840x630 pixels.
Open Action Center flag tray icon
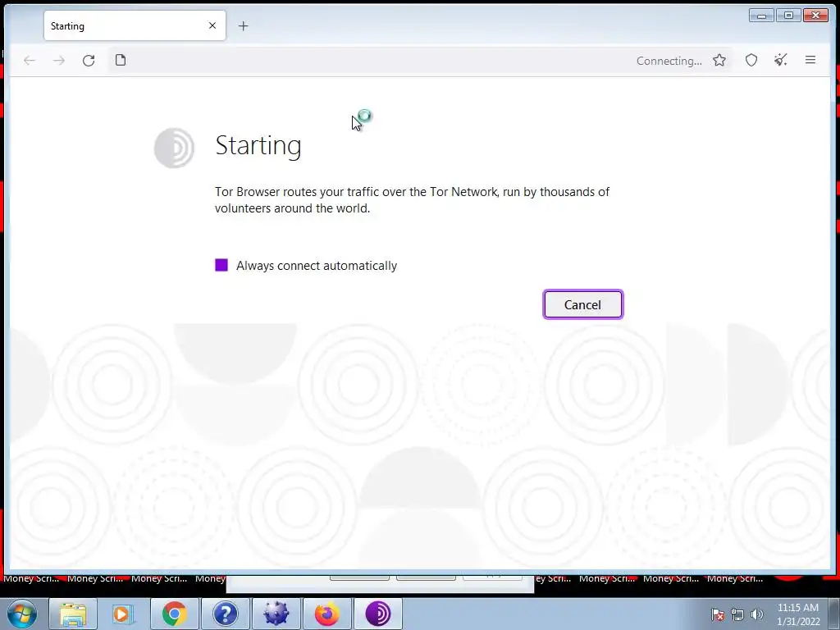[718, 614]
